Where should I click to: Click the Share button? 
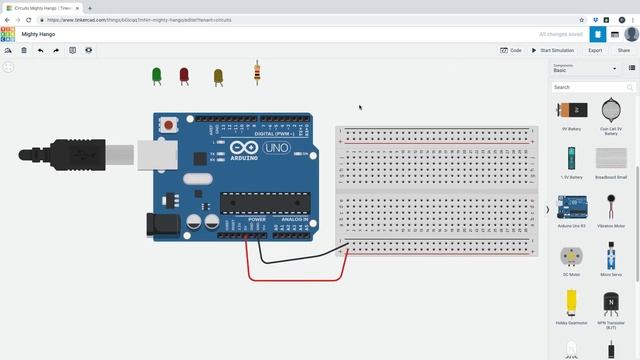pos(624,50)
